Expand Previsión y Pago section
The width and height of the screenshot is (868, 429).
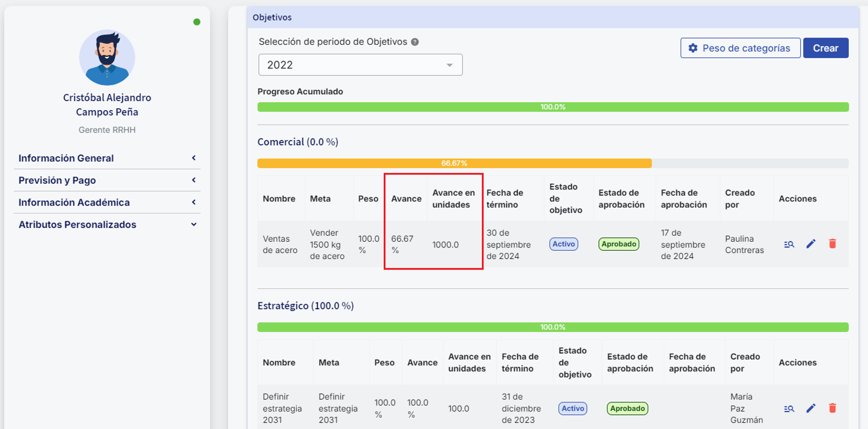[107, 180]
